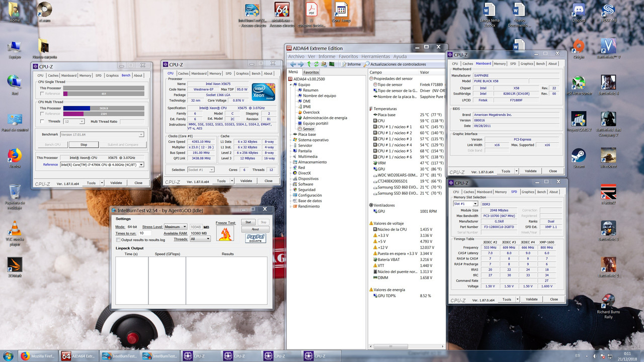The height and width of the screenshot is (362, 644).
Task: Click About button in IntelBurnTest
Action: pyautogui.click(x=255, y=229)
